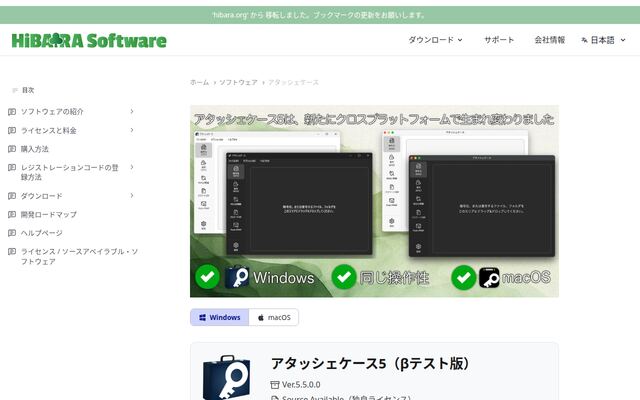The width and height of the screenshot is (640, 400).
Task: Click the 目次 list icon in sidebar
Action: 15,90
